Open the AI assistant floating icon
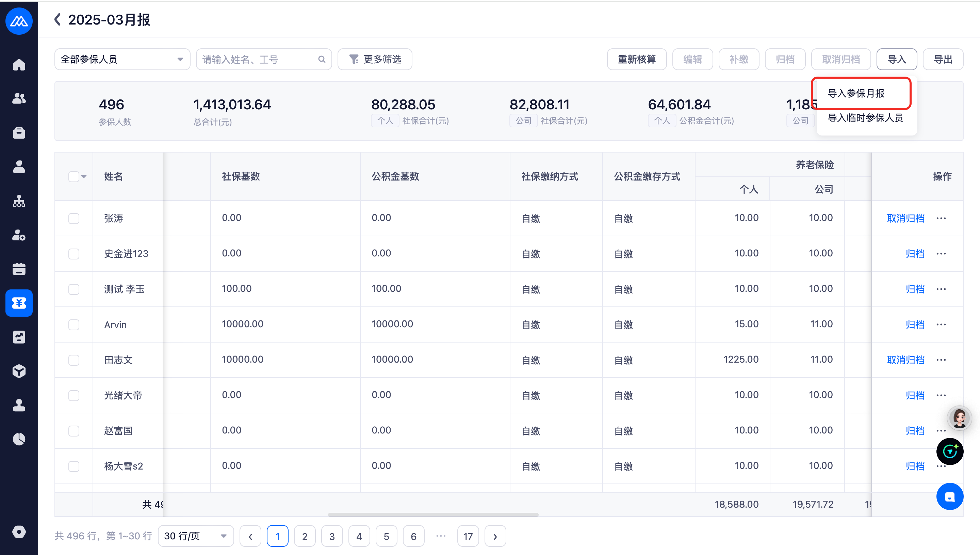Screen dimensions: 980x555 click(949, 452)
